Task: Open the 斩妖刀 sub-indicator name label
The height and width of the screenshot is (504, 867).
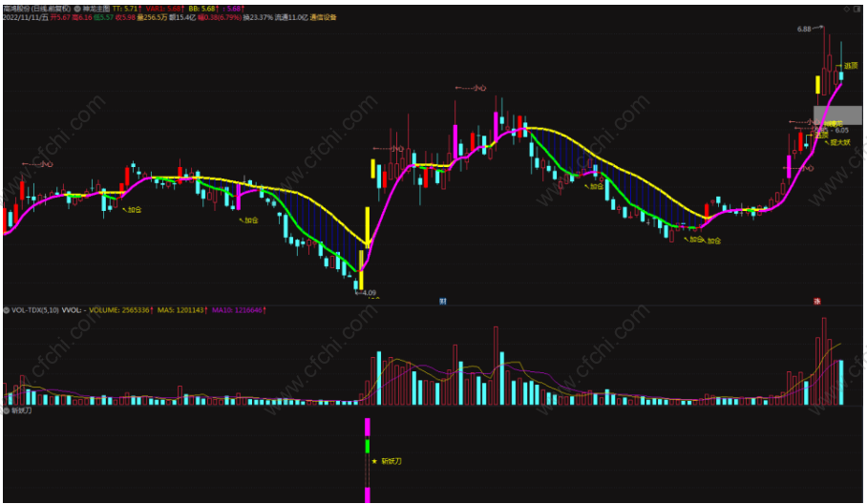Action: pyautogui.click(x=22, y=410)
